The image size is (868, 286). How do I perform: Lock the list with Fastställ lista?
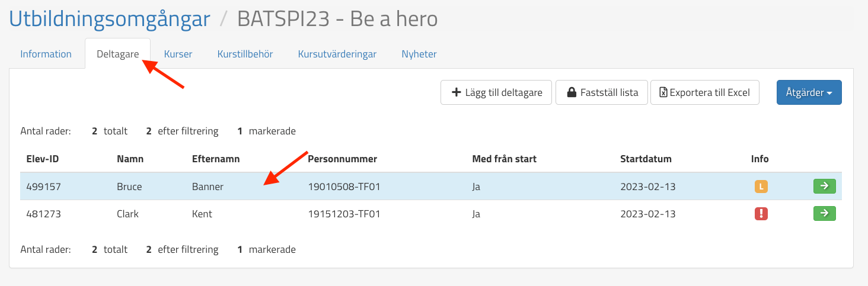click(601, 92)
